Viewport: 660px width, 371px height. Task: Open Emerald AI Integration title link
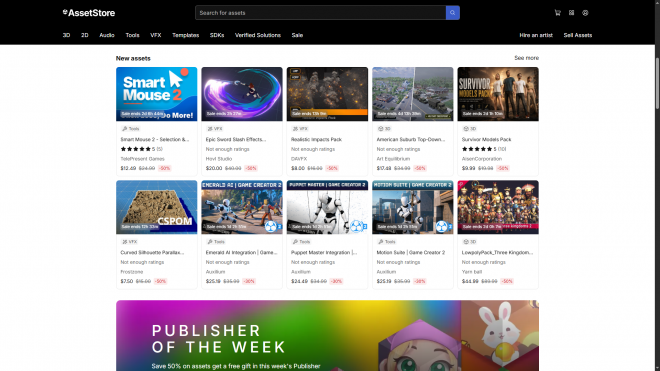tap(241, 253)
